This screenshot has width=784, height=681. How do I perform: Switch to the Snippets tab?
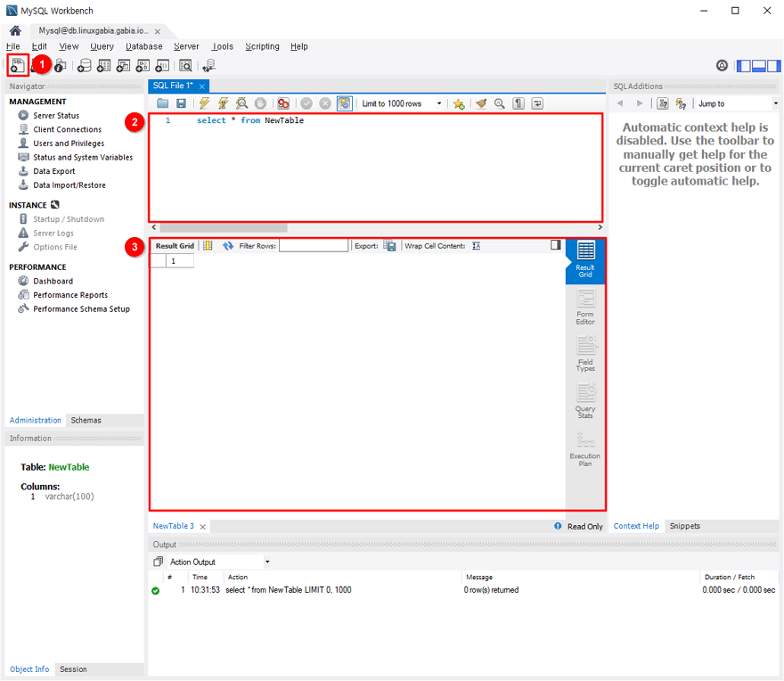[684, 526]
